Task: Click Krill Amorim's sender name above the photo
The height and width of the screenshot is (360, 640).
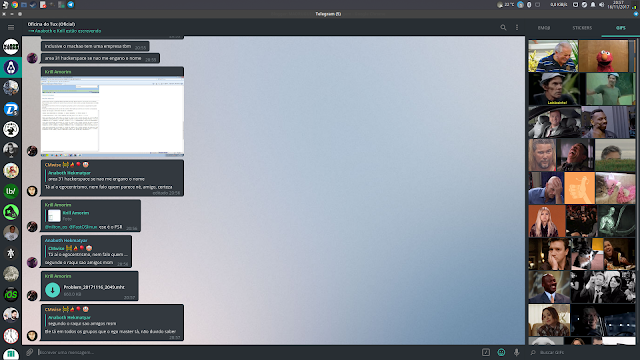Action: point(58,71)
